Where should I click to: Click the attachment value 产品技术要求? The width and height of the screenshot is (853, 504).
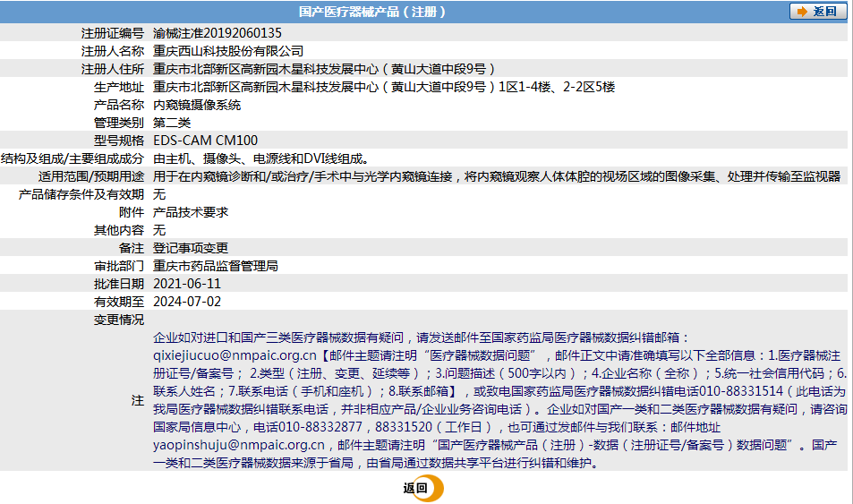pyautogui.click(x=191, y=212)
